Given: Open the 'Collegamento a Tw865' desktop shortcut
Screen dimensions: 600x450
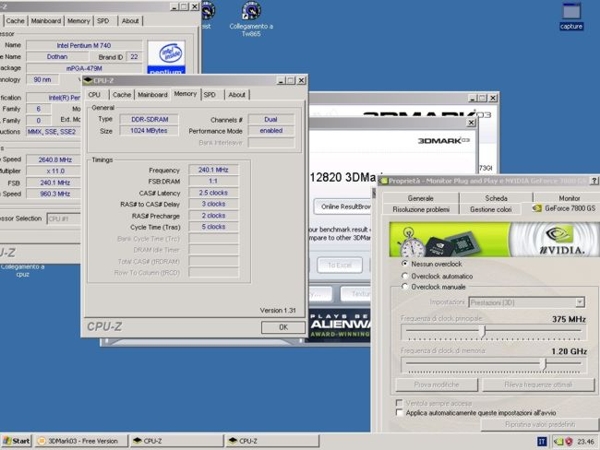Looking at the screenshot, I should click(251, 19).
